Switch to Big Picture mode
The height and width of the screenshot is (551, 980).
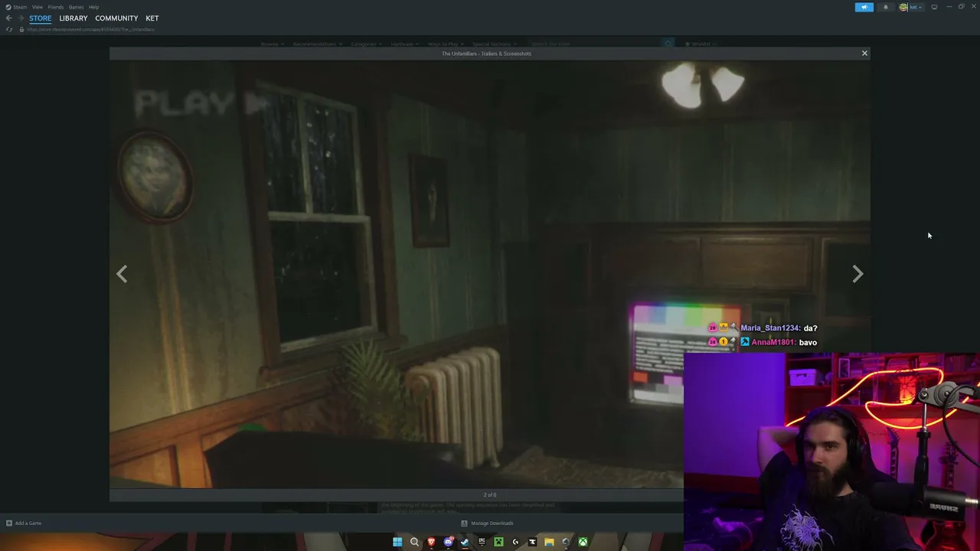pyautogui.click(x=934, y=7)
